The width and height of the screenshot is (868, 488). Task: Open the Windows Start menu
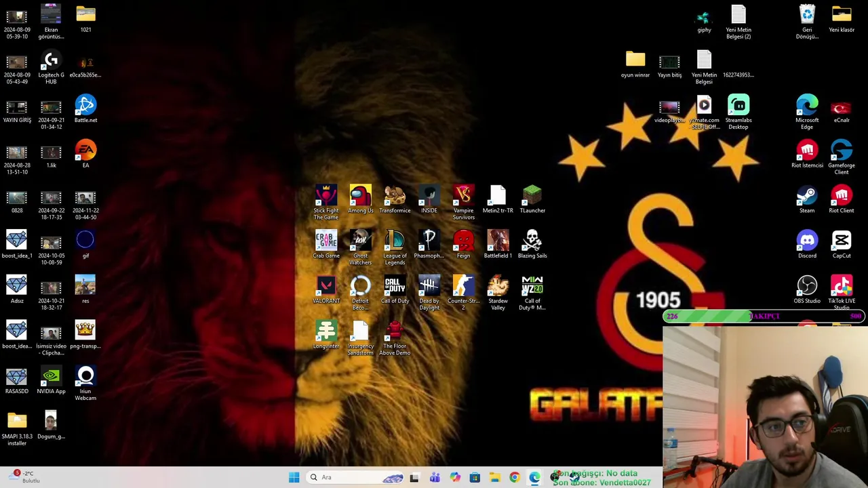pos(294,477)
